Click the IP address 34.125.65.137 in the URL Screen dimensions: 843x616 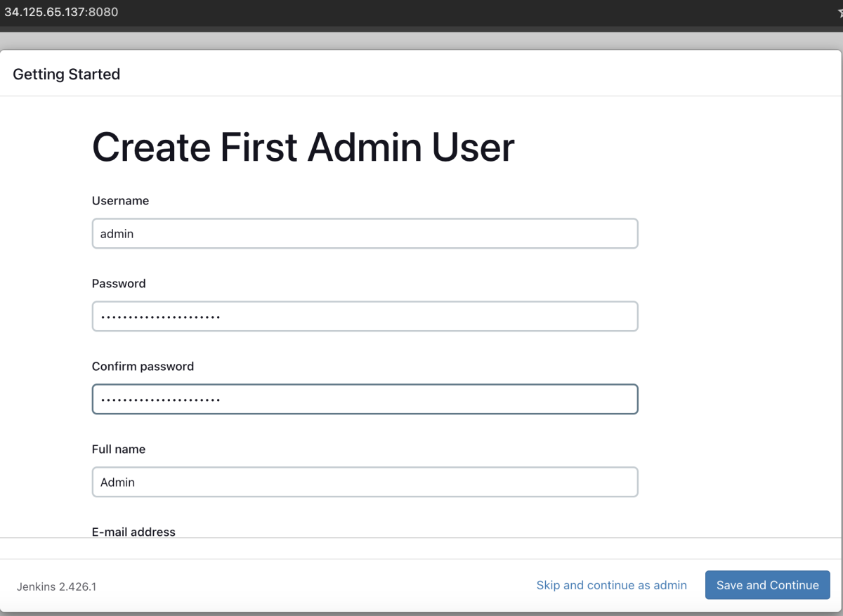tap(45, 13)
